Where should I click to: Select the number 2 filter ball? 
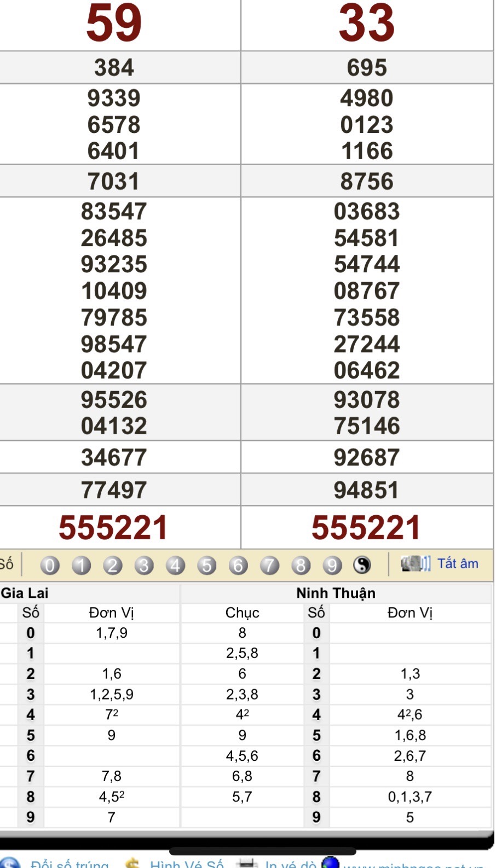[113, 565]
